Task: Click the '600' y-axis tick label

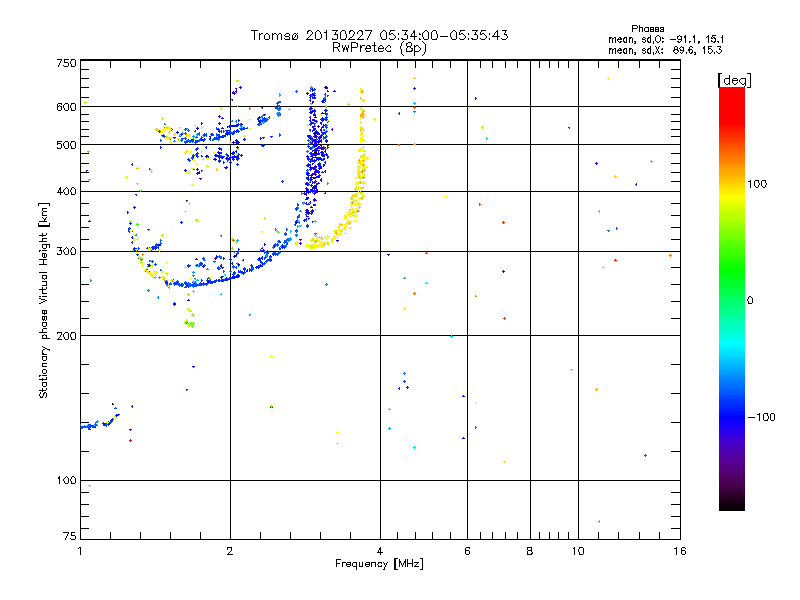Action: click(x=66, y=107)
